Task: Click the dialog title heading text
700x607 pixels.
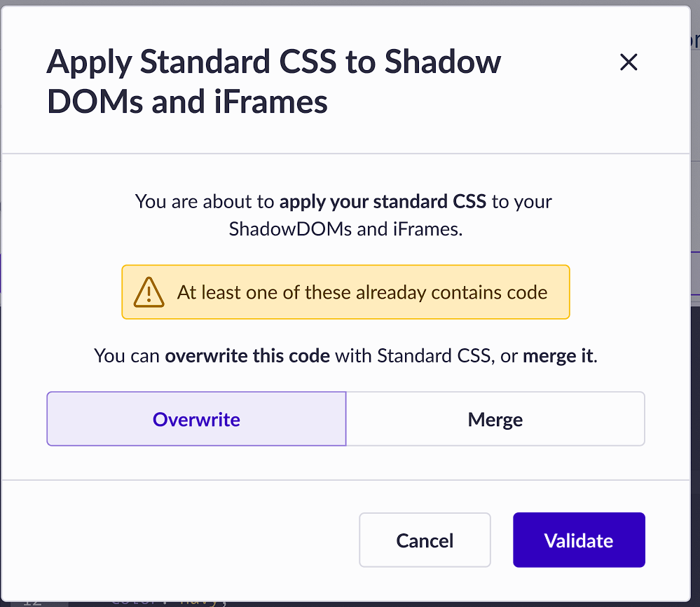Action: (x=274, y=81)
